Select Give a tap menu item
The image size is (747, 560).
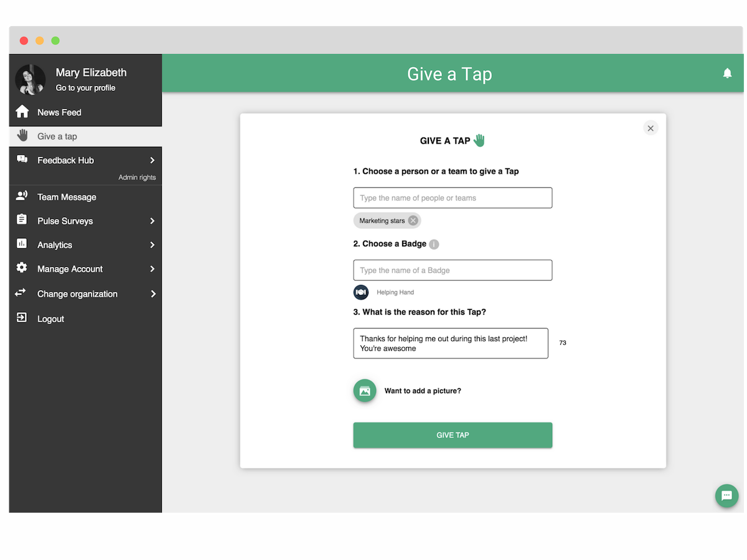[x=85, y=136]
